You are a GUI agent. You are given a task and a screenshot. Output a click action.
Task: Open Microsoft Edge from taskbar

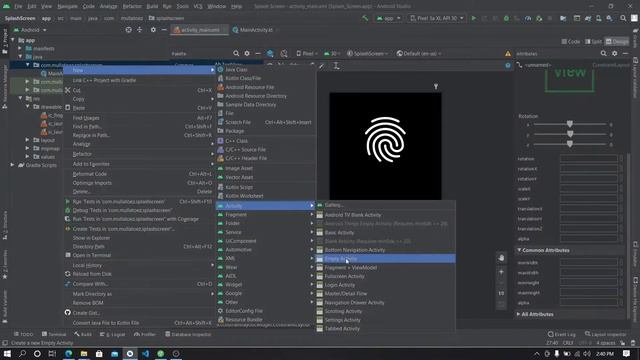(x=69, y=353)
